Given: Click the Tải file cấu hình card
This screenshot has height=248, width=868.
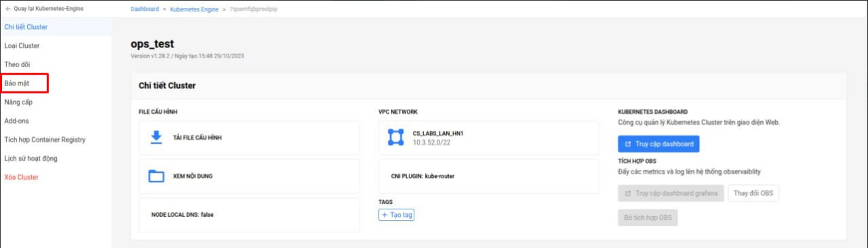Looking at the screenshot, I should [x=249, y=138].
